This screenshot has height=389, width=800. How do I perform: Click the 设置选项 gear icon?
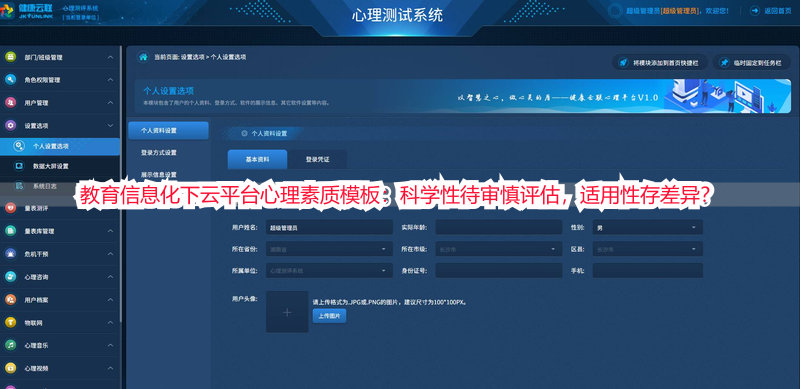pos(10,125)
